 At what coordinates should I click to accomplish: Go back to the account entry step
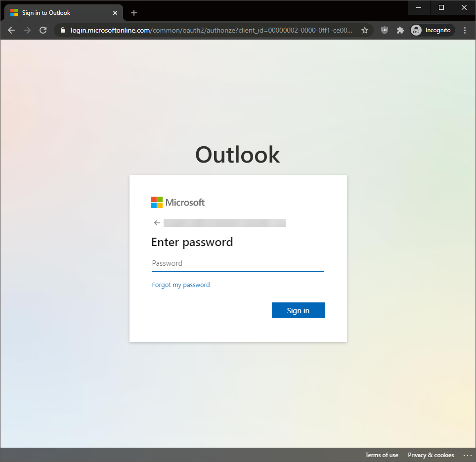157,223
